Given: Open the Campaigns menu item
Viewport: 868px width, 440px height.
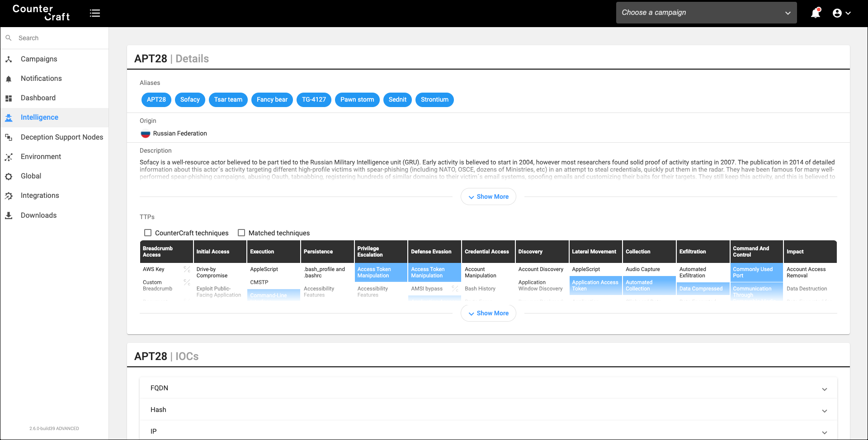Looking at the screenshot, I should click(54, 59).
